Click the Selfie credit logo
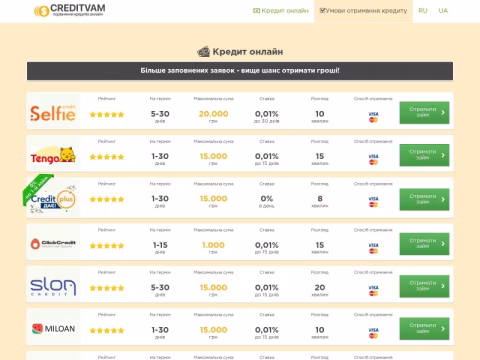480x360 pixels. click(x=53, y=112)
